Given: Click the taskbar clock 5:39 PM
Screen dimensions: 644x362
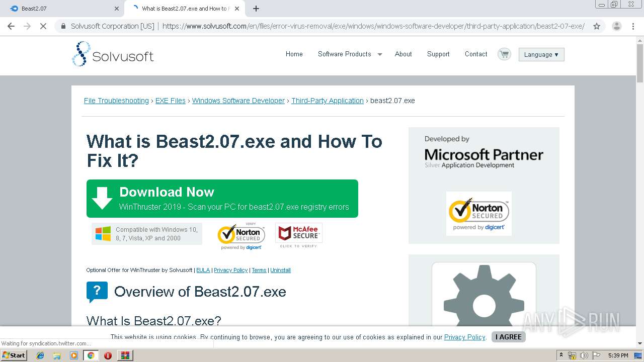Looking at the screenshot, I should click(618, 355).
